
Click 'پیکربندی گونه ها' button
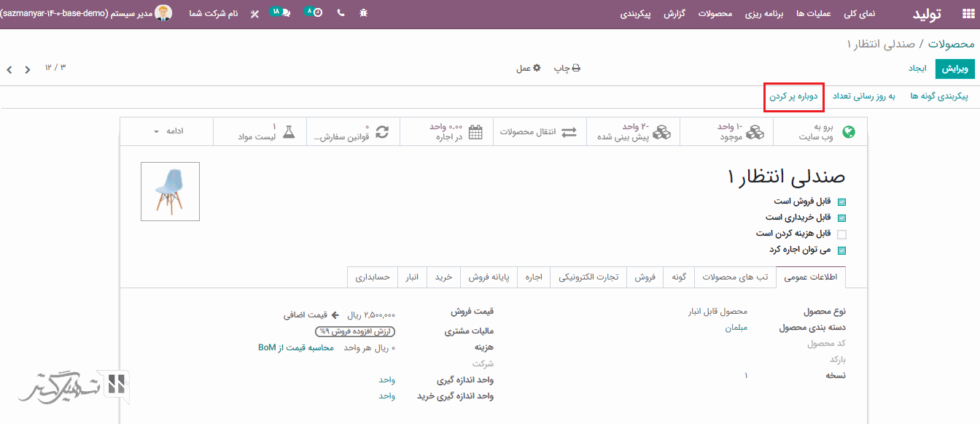pyautogui.click(x=939, y=96)
